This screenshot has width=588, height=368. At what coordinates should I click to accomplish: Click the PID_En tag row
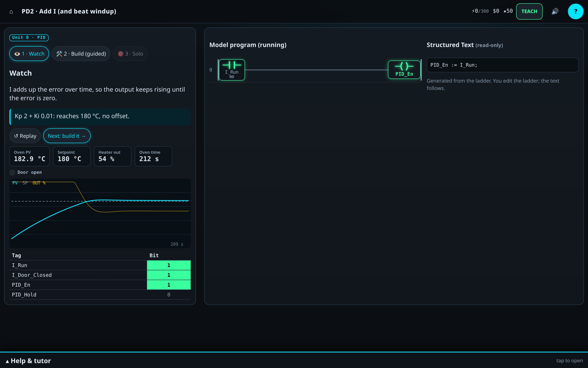click(100, 285)
